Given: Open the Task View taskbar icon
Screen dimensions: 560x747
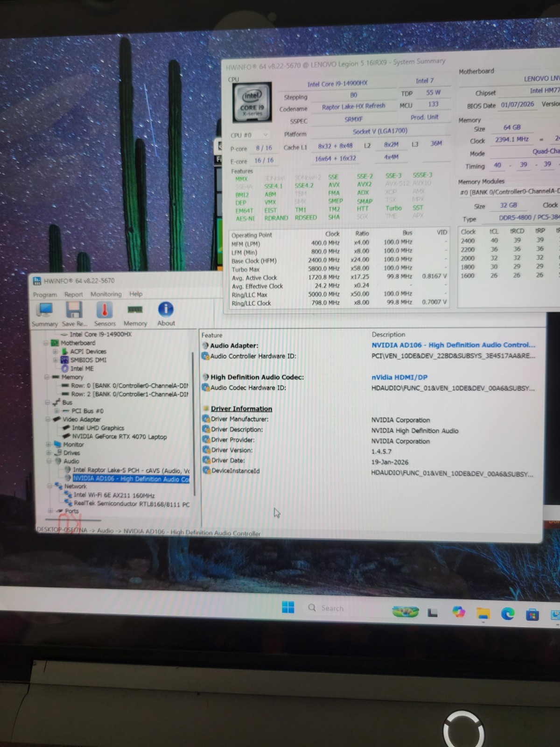Looking at the screenshot, I should coord(432,613).
